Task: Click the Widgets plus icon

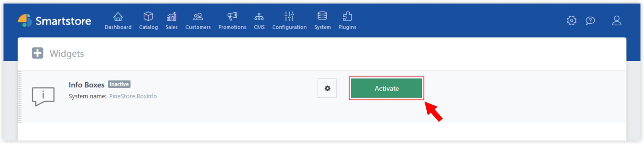Action: (37, 53)
